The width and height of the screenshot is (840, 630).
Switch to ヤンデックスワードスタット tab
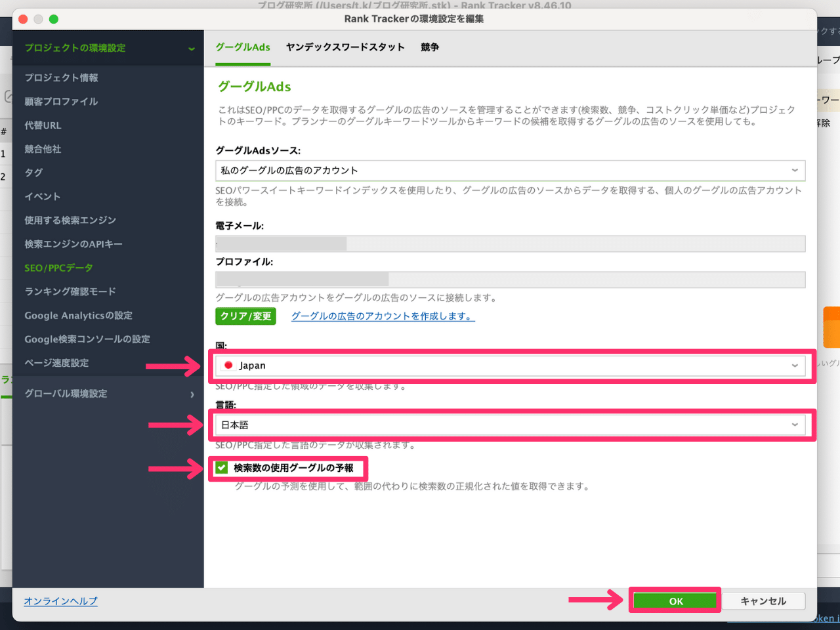click(x=345, y=47)
